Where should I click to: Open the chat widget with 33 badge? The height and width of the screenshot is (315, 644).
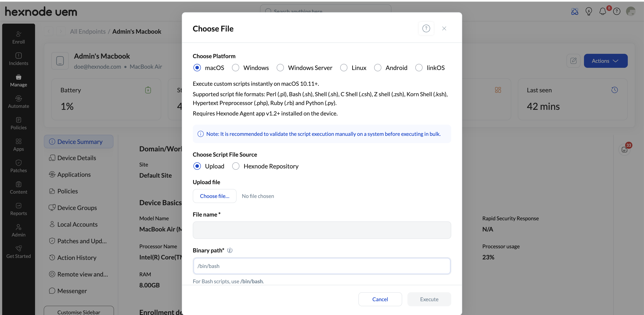click(625, 149)
